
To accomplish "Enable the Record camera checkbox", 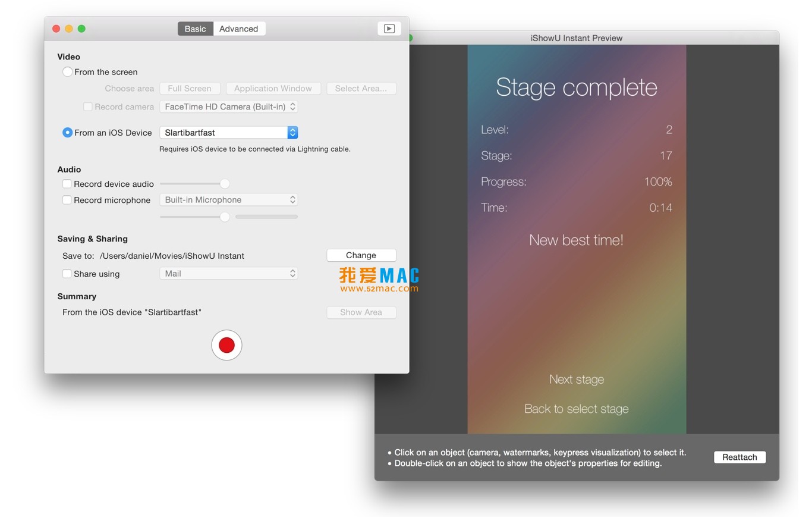I will (88, 106).
